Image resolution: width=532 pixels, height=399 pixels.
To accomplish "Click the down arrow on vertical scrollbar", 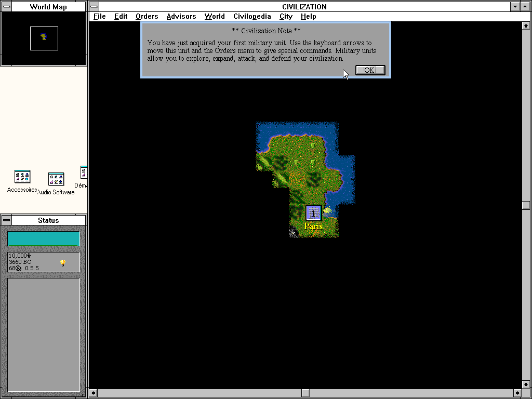I will pyautogui.click(x=526, y=385).
